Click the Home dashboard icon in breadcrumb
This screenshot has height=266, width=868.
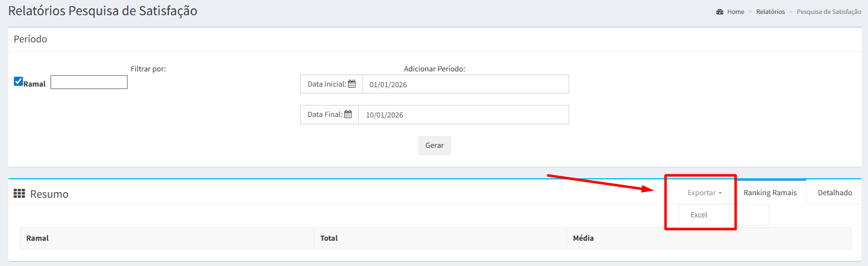(720, 12)
